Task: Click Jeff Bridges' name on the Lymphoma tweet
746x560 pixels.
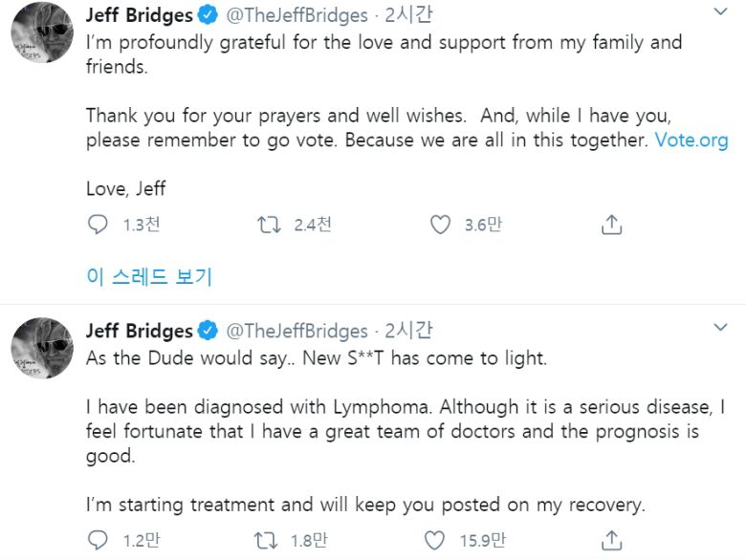Action: pos(139,331)
